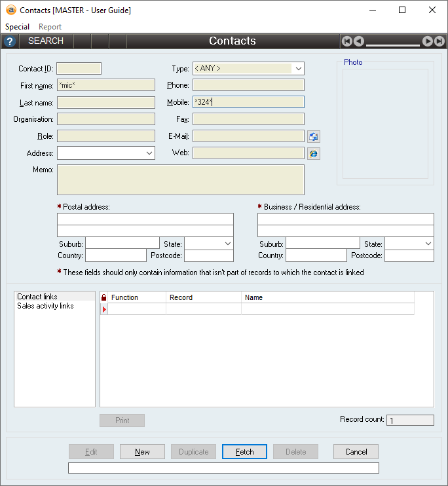Go to the next record
This screenshot has height=486, width=448.
[x=428, y=41]
